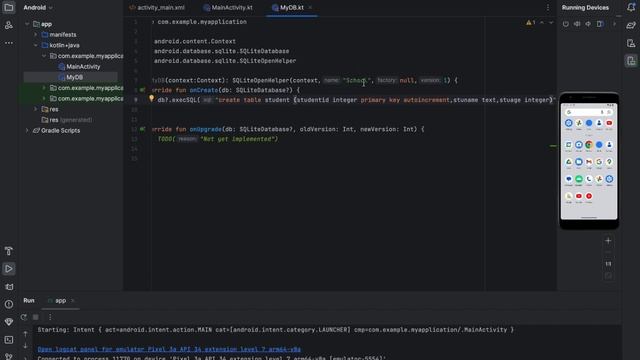The width and height of the screenshot is (640, 360).
Task: Collapse the kotlin+java folder
Action: (36, 45)
